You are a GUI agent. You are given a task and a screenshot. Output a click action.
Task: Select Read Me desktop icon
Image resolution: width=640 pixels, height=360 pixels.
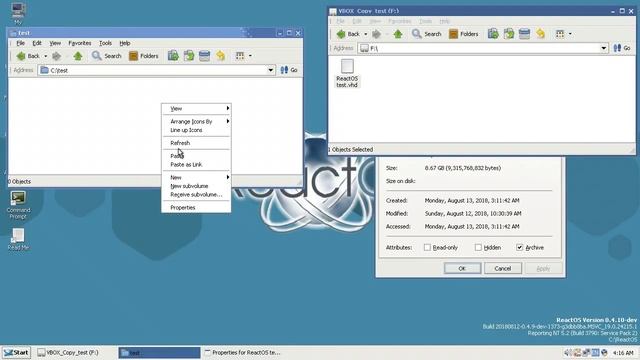pos(18,239)
